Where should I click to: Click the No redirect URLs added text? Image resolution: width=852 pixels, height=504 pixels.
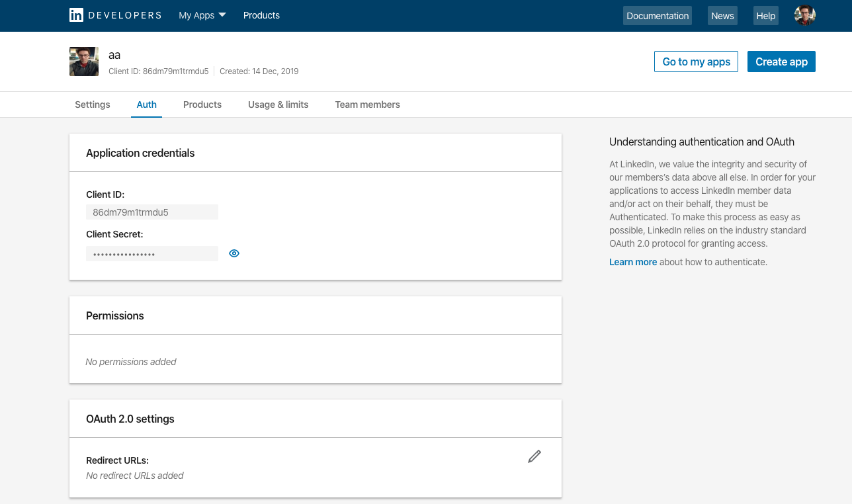coord(135,476)
